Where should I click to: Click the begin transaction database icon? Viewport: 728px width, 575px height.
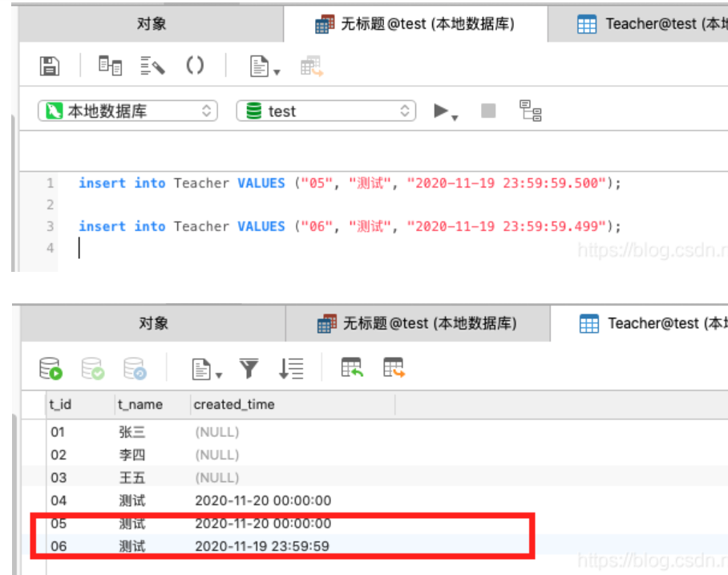51,368
